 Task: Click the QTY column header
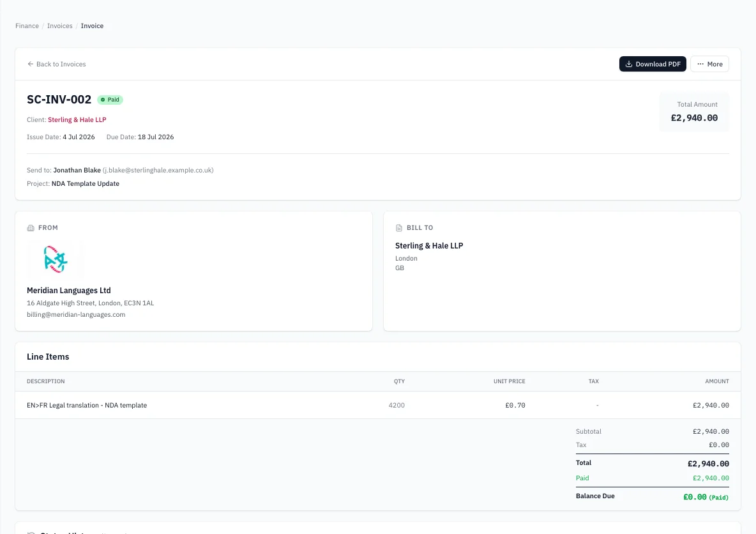399,381
